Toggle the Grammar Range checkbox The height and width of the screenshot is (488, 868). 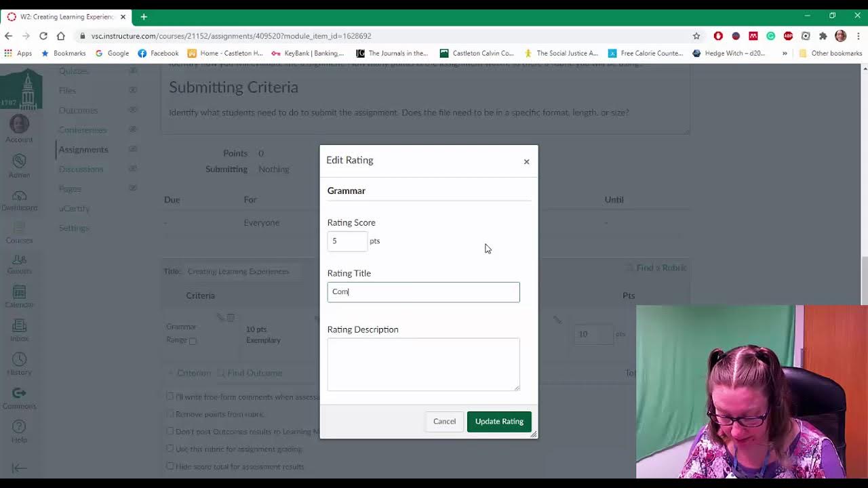(193, 341)
